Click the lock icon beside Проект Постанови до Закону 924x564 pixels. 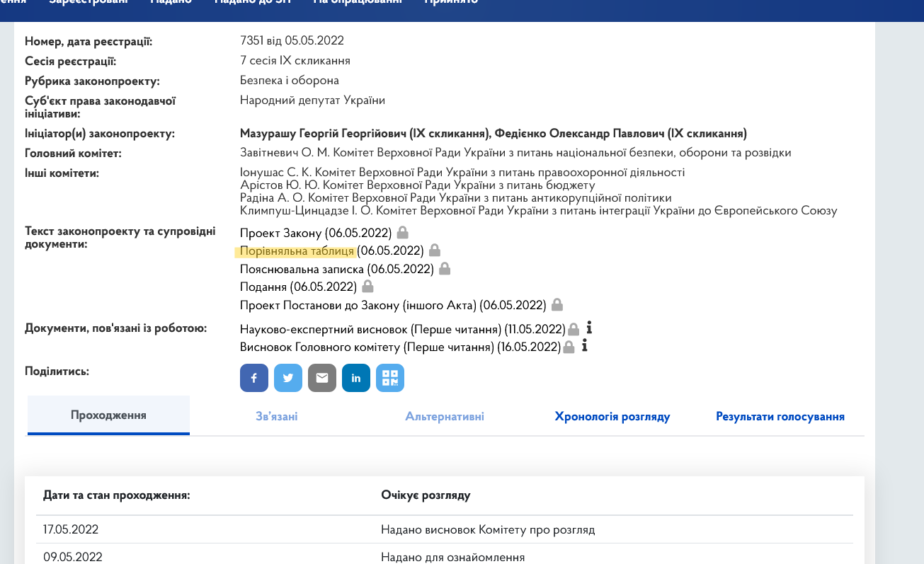pyautogui.click(x=557, y=305)
